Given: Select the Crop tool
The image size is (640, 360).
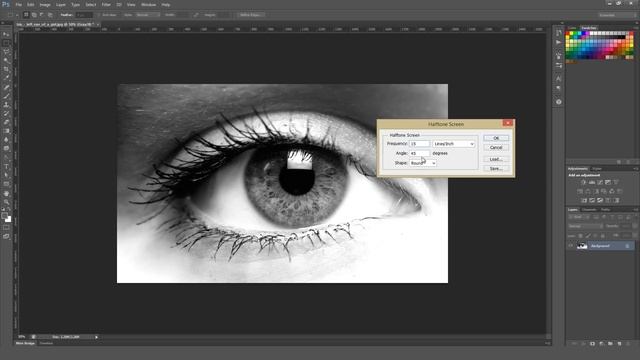Looking at the screenshot, I should pyautogui.click(x=6, y=69).
